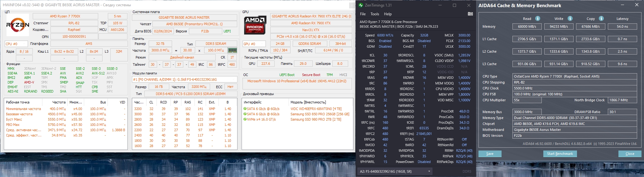Take a ZenTimings screenshot with camera icon
The height and width of the screenshot is (177, 644).
(x=470, y=14)
